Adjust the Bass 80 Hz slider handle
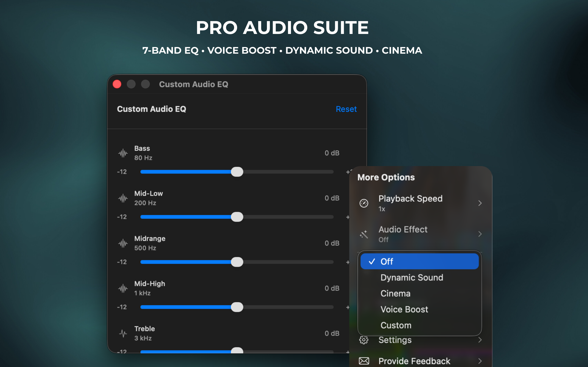Image resolution: width=588 pixels, height=367 pixels. pyautogui.click(x=237, y=172)
